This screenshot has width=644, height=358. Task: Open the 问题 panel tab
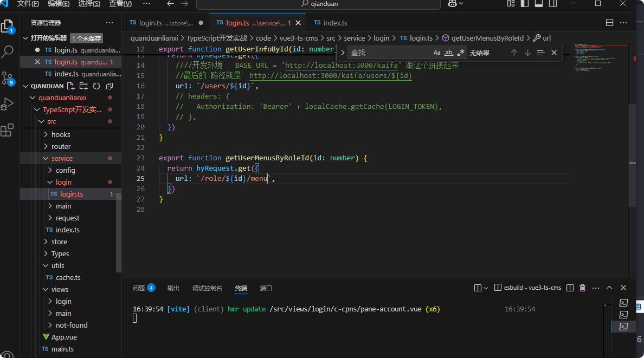point(139,288)
